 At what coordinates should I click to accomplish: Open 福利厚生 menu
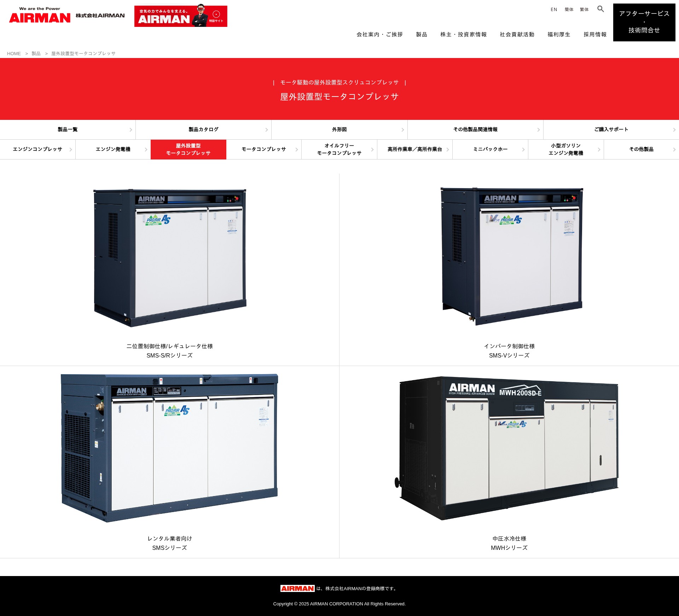(559, 34)
